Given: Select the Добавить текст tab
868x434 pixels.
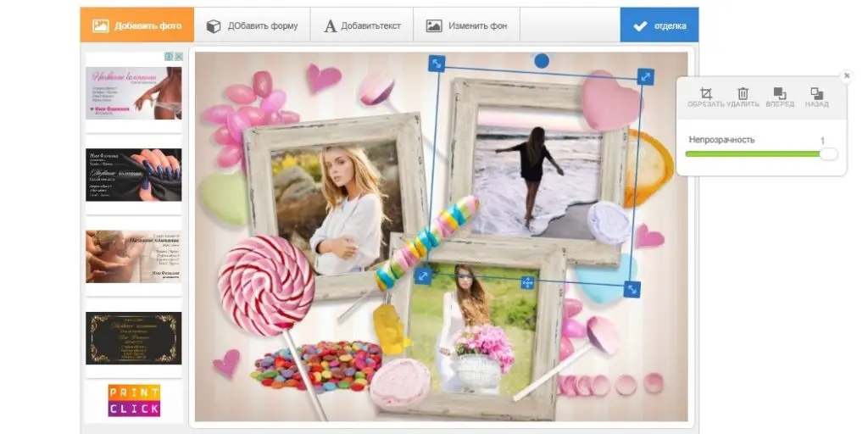Looking at the screenshot, I should 361,25.
